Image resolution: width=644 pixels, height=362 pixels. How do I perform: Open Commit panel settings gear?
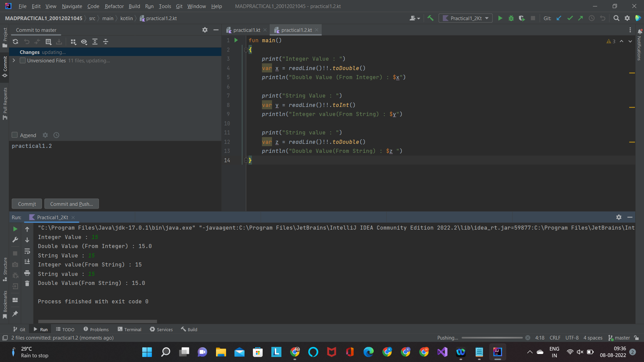(x=205, y=30)
